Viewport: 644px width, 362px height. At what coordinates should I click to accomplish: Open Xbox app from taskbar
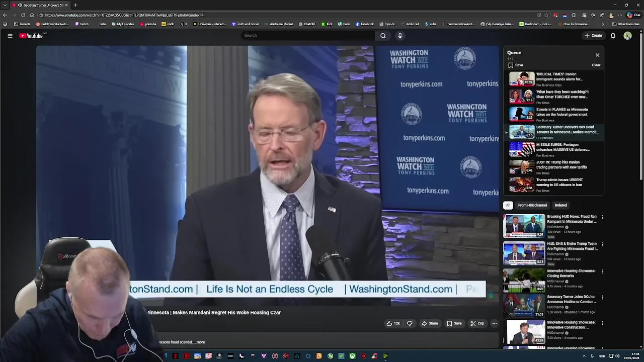[x=352, y=356]
